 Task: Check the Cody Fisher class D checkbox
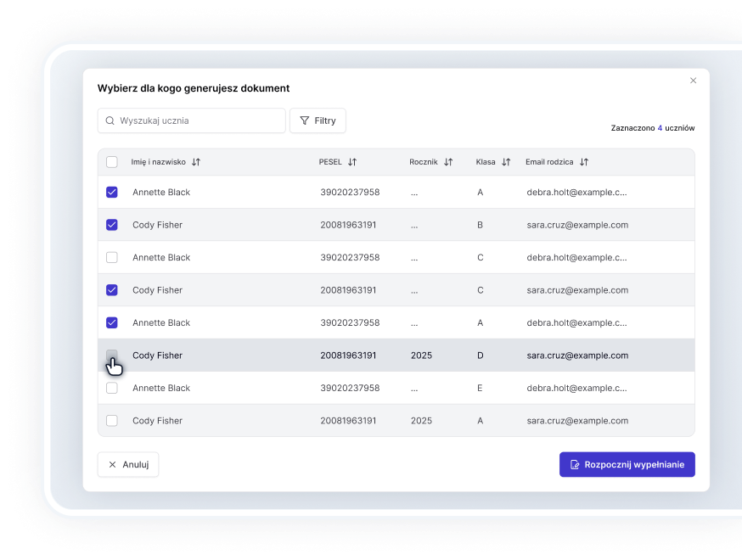112,356
